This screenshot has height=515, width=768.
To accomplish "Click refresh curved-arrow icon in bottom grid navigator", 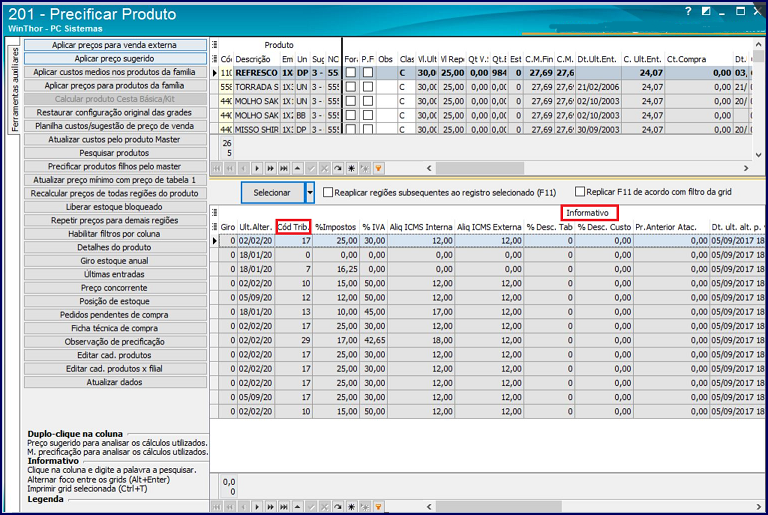I will pos(338,507).
